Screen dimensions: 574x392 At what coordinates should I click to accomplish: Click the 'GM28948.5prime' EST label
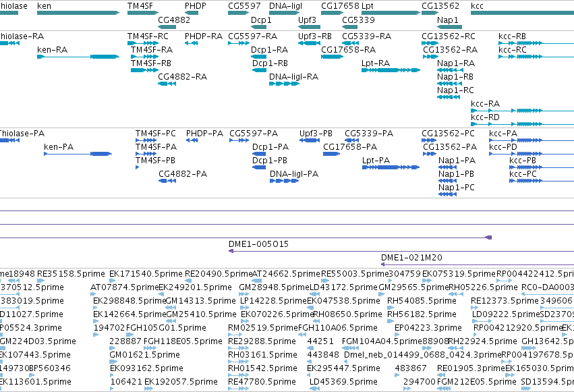275,287
